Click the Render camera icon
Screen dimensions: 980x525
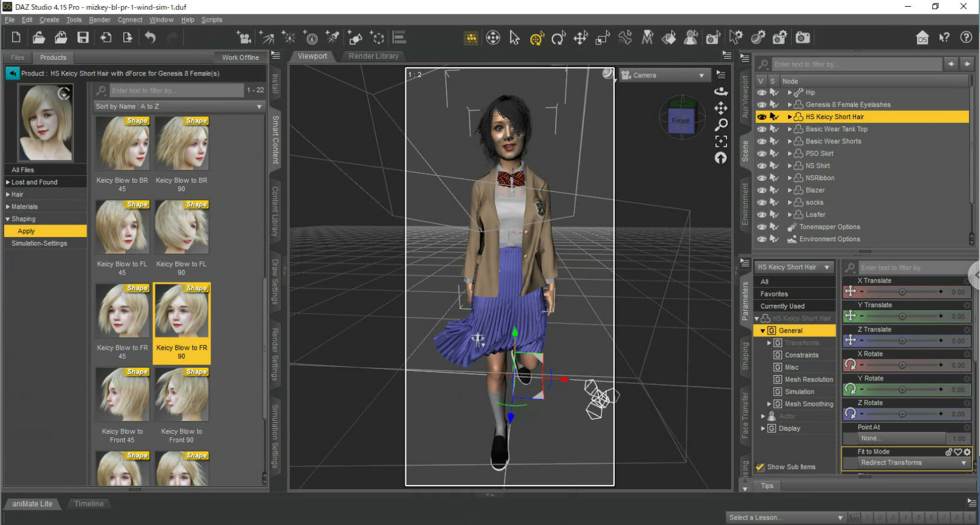click(803, 38)
